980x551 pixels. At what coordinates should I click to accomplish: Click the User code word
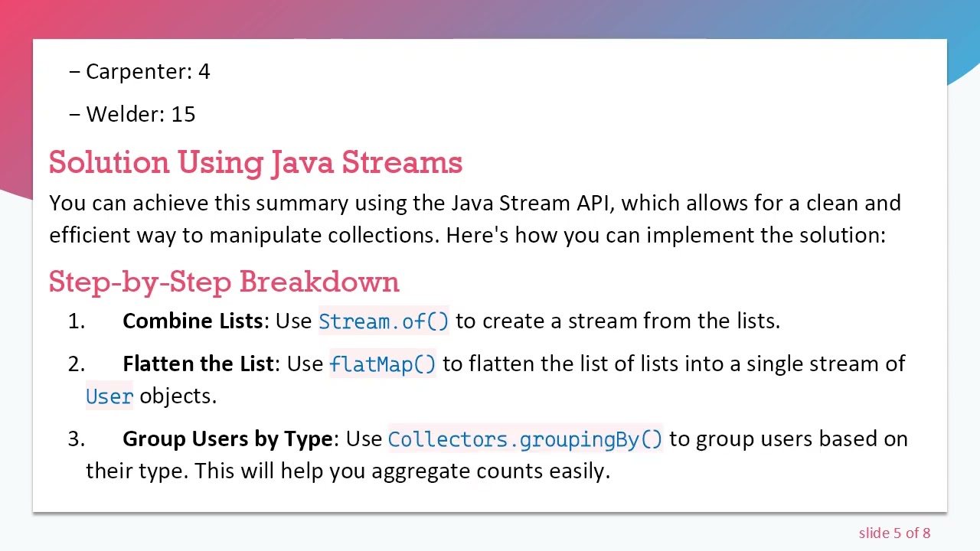[x=109, y=396]
